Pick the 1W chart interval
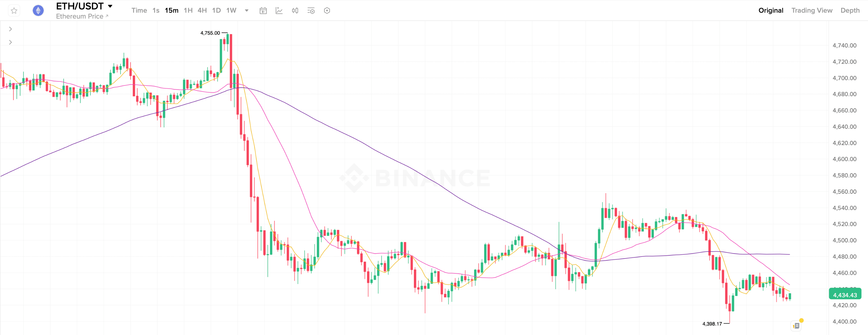The width and height of the screenshot is (868, 335). (x=231, y=10)
